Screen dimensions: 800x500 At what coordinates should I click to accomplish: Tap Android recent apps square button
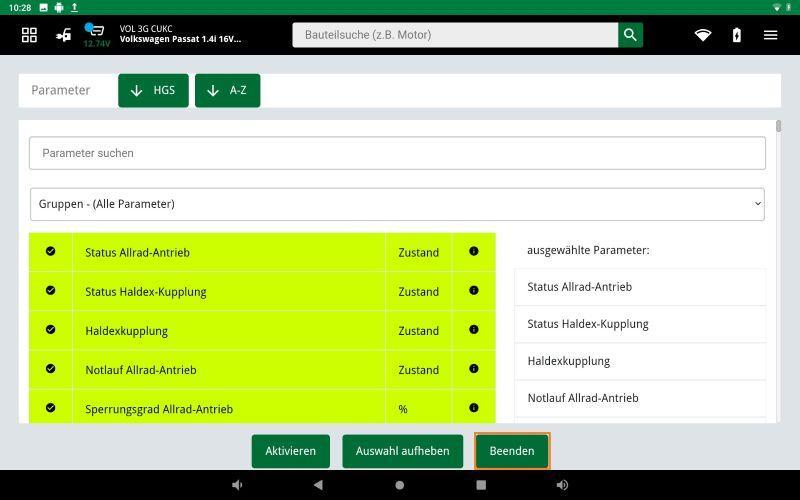481,485
